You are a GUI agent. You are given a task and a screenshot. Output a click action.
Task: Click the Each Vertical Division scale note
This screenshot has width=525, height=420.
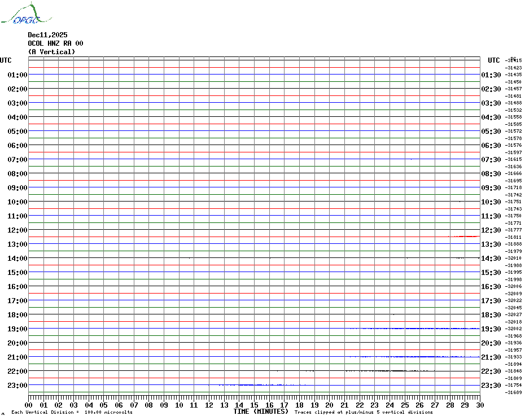pos(72,413)
